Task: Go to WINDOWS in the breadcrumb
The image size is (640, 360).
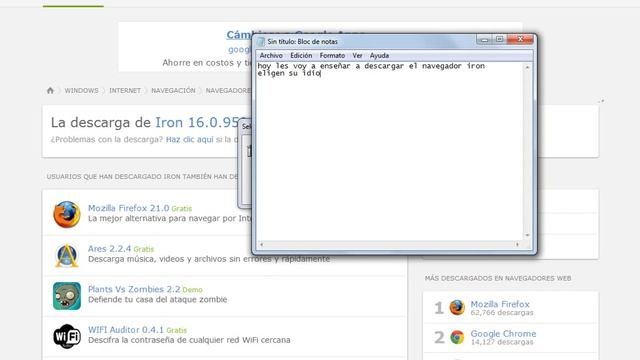Action: (81, 91)
